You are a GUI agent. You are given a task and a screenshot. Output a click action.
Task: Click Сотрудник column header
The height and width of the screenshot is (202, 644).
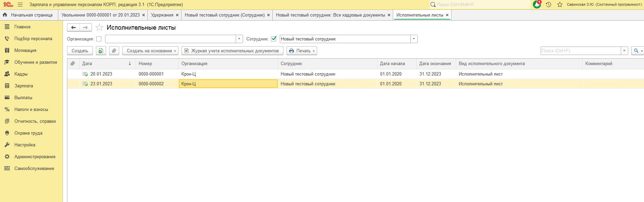click(x=328, y=63)
